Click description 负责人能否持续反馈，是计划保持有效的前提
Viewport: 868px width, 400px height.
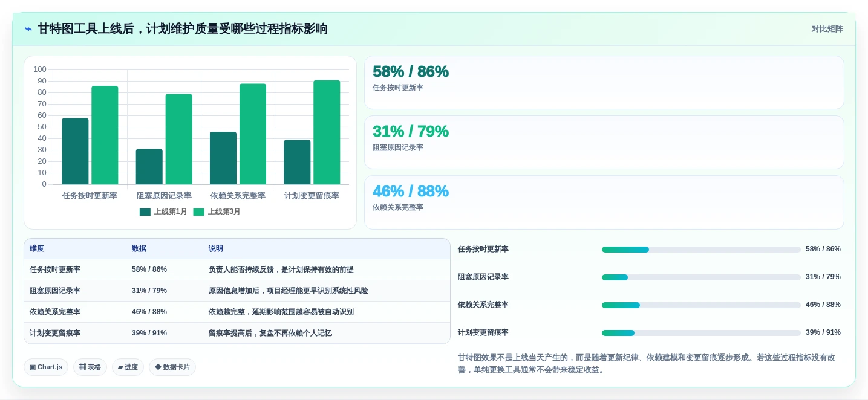point(281,269)
